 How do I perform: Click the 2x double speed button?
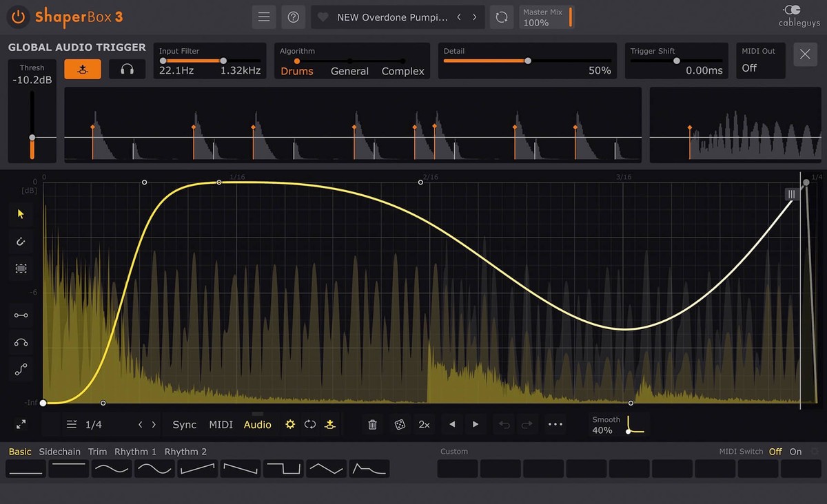click(425, 425)
